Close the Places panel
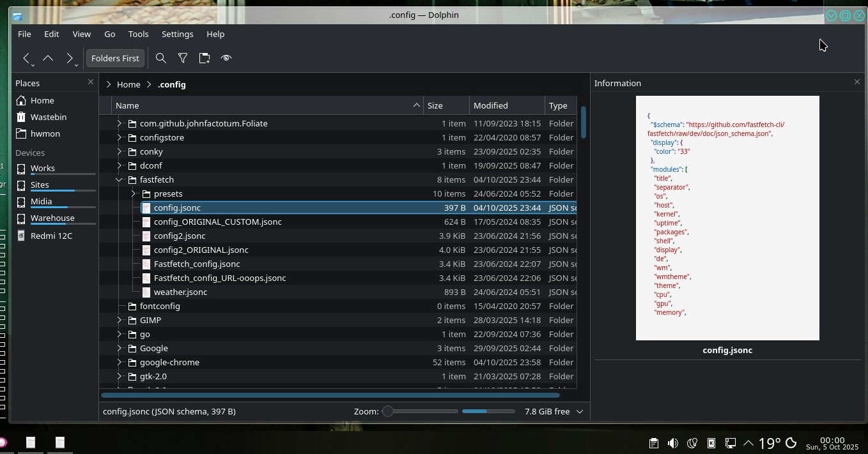 (90, 82)
